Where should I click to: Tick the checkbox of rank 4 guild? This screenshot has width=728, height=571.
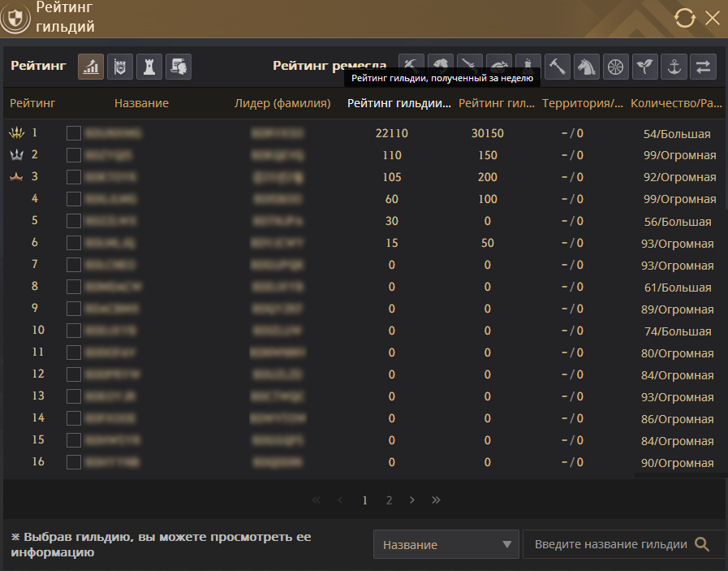[x=74, y=199]
